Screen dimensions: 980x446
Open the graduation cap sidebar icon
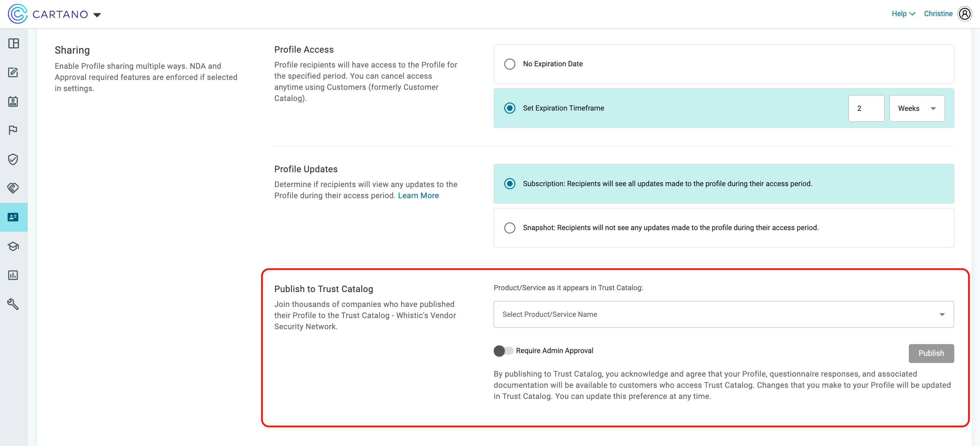(x=13, y=246)
